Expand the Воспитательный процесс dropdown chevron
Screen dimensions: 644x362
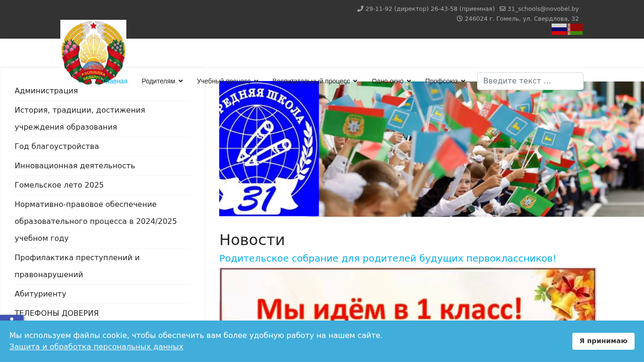tap(355, 81)
